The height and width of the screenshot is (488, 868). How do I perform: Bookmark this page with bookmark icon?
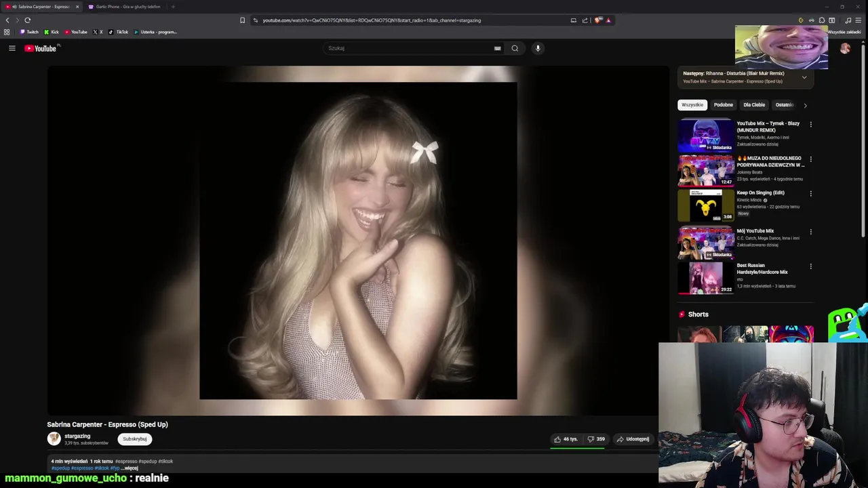click(x=242, y=20)
